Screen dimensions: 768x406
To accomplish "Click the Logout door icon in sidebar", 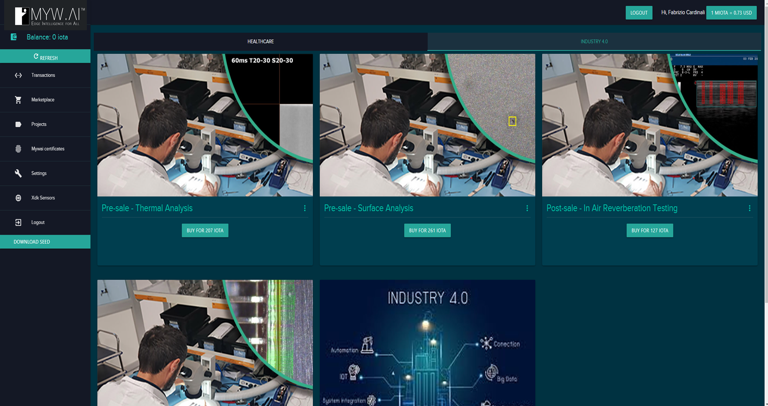I will tap(18, 222).
